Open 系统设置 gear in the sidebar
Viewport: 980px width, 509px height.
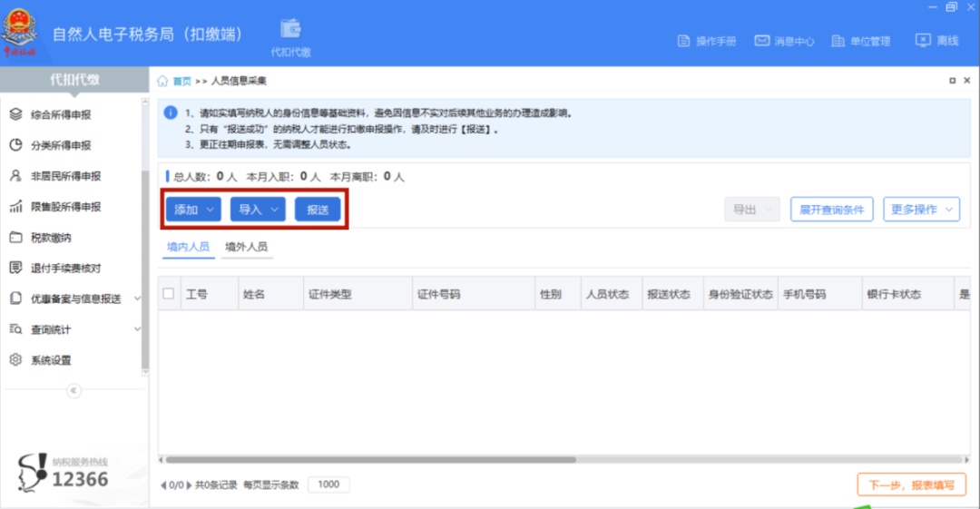point(15,359)
